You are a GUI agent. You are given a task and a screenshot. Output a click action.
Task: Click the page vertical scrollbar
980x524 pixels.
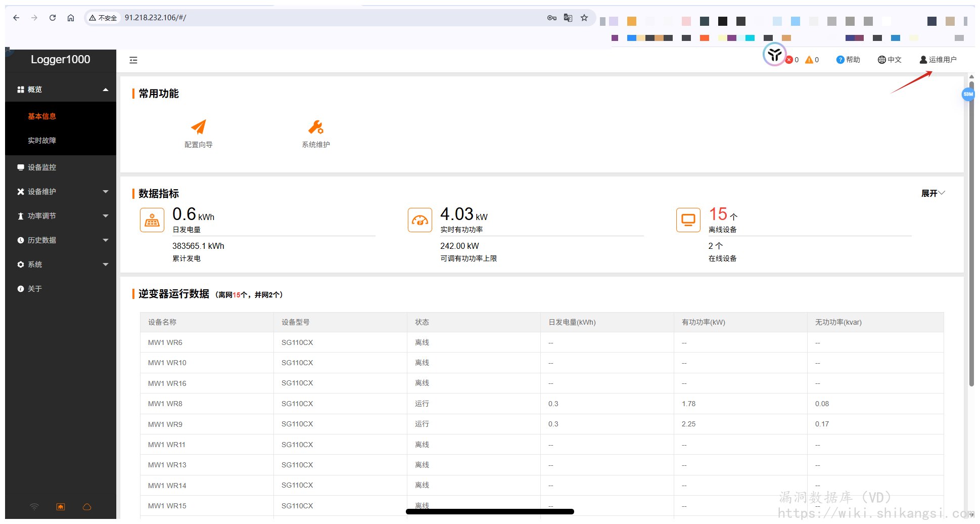coord(971,233)
